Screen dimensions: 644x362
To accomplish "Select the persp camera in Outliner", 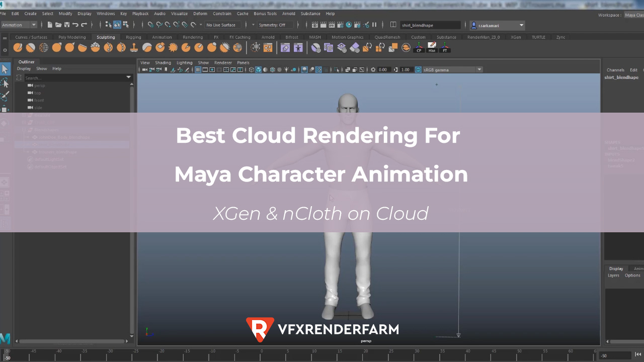I will tap(39, 85).
